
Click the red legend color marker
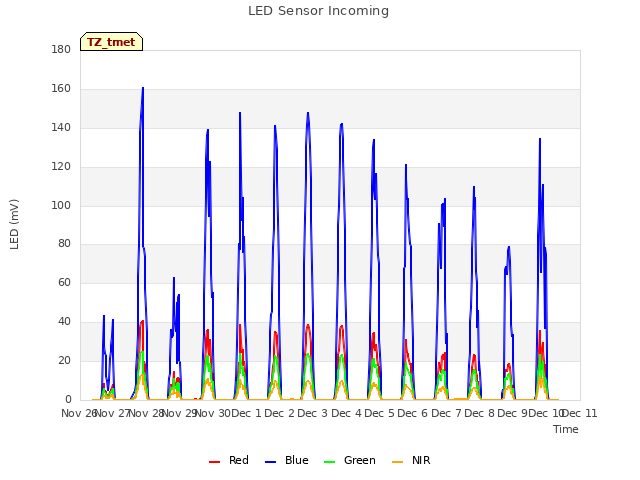(214, 462)
